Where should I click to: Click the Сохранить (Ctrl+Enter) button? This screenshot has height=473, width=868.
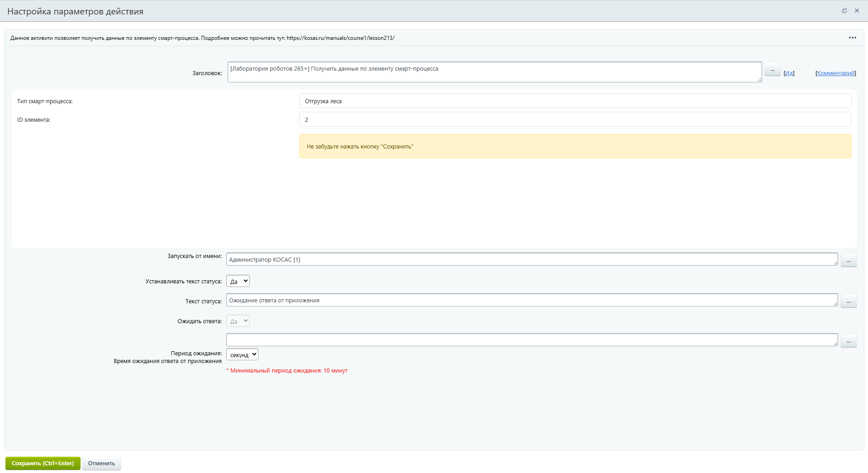click(x=43, y=463)
